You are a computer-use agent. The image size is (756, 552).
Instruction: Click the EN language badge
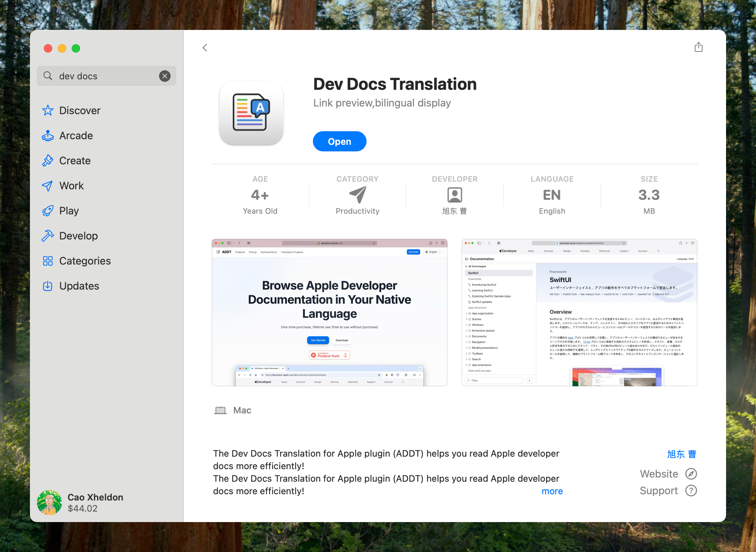pyautogui.click(x=552, y=195)
